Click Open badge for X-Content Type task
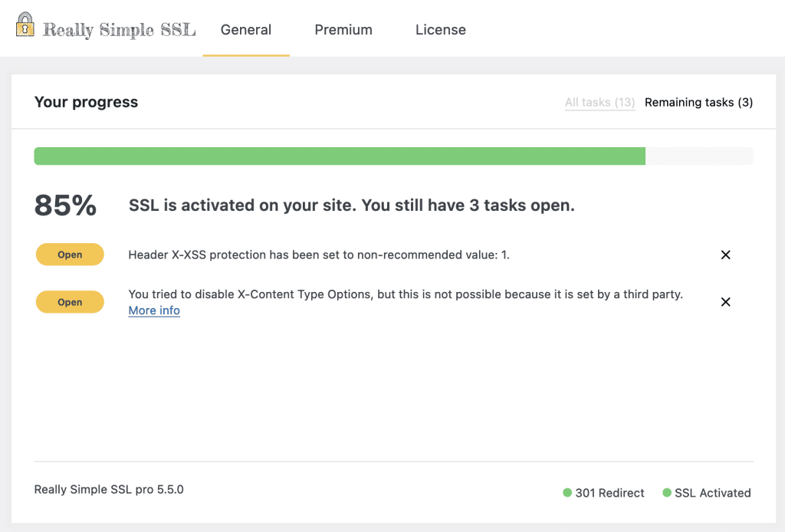The image size is (785, 532). pyautogui.click(x=70, y=302)
